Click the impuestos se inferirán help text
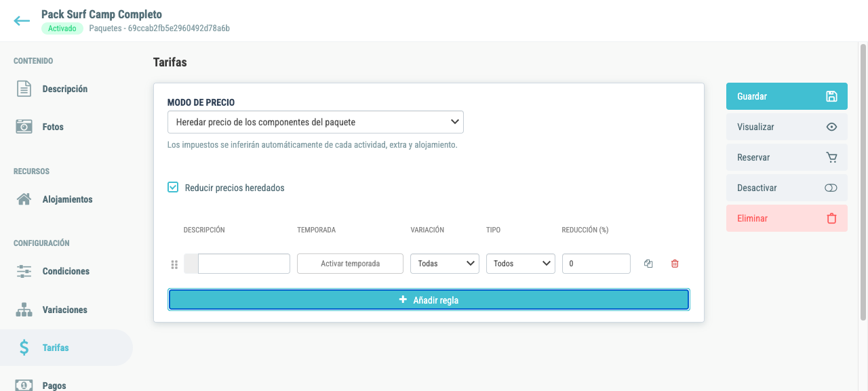The width and height of the screenshot is (868, 391). coord(313,144)
